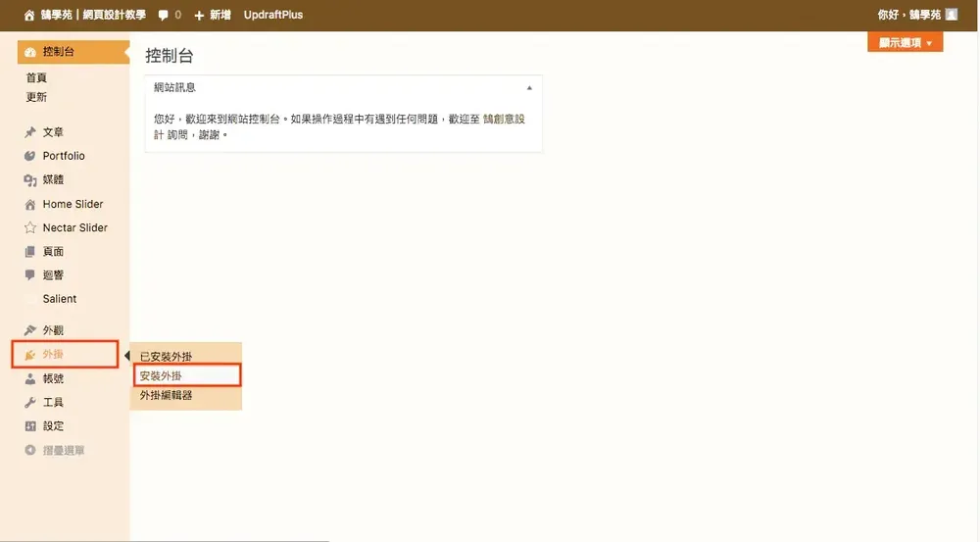The image size is (980, 542).
Task: Open the 文章 posts menu label
Action: click(53, 132)
